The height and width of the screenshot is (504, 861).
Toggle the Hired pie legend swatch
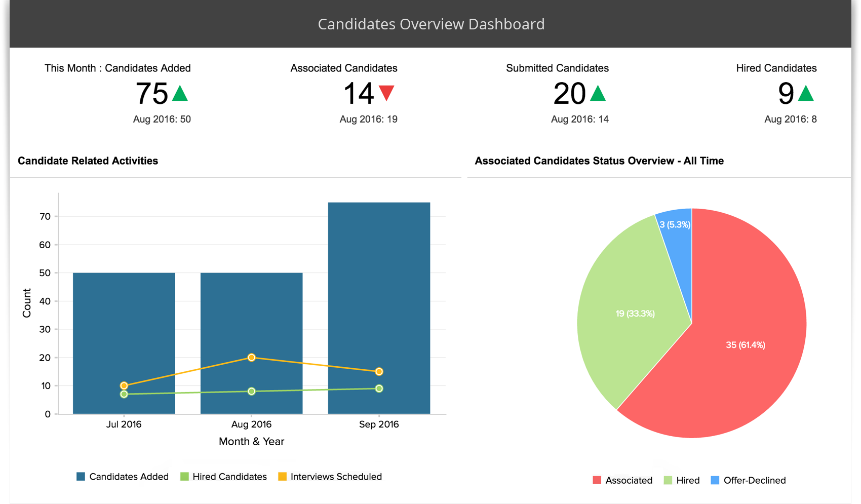[x=668, y=480]
